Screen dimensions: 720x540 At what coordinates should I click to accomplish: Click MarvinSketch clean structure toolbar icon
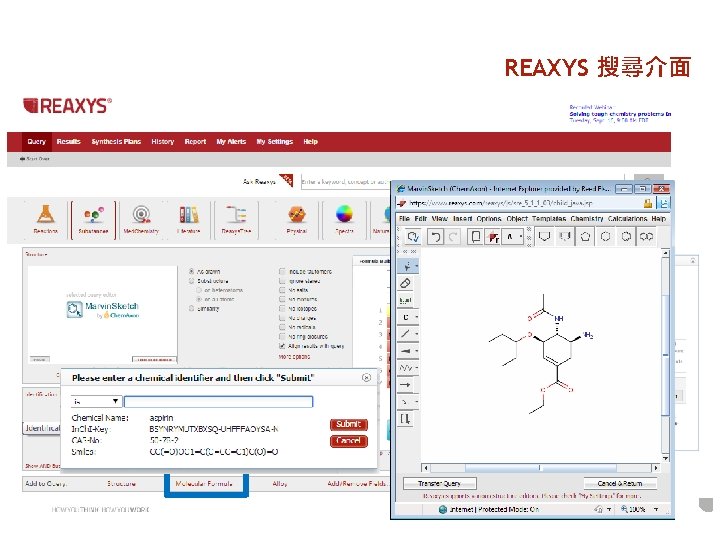[413, 236]
